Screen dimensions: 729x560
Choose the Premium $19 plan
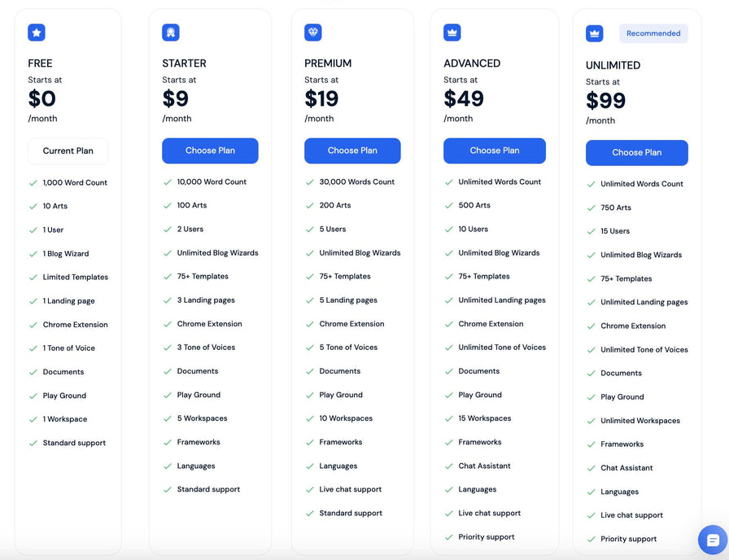coord(352,151)
